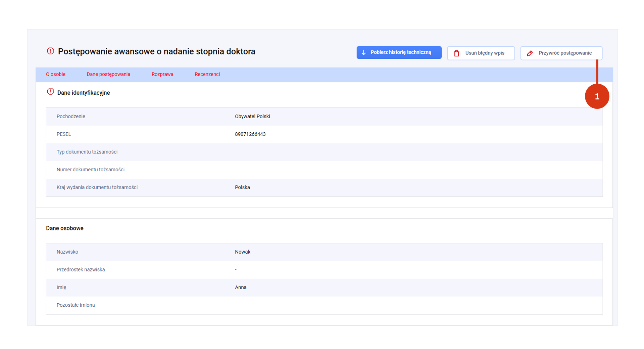Click the PESEL number 89071266443
The width and height of the screenshot is (644, 349).
click(x=250, y=134)
